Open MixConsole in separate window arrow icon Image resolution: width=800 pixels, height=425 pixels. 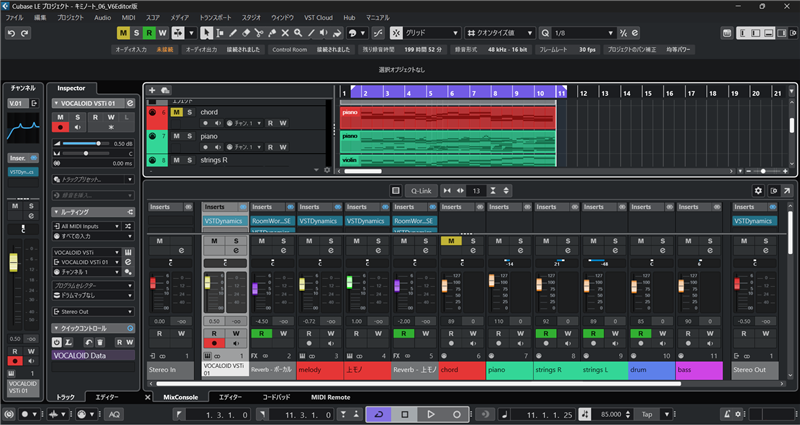[787, 191]
